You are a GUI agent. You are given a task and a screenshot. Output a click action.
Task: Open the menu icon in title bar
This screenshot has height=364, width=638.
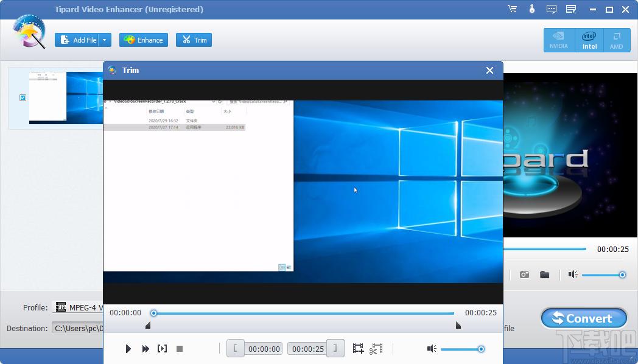coord(571,9)
